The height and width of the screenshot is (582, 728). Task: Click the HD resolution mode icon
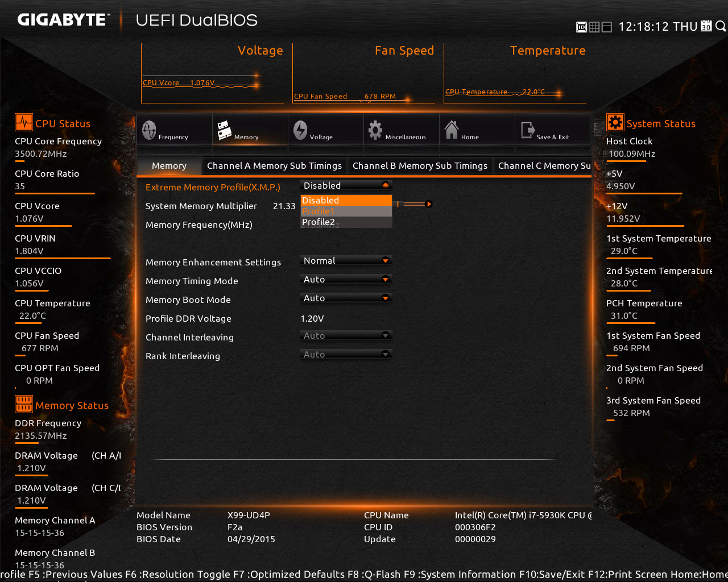(581, 27)
